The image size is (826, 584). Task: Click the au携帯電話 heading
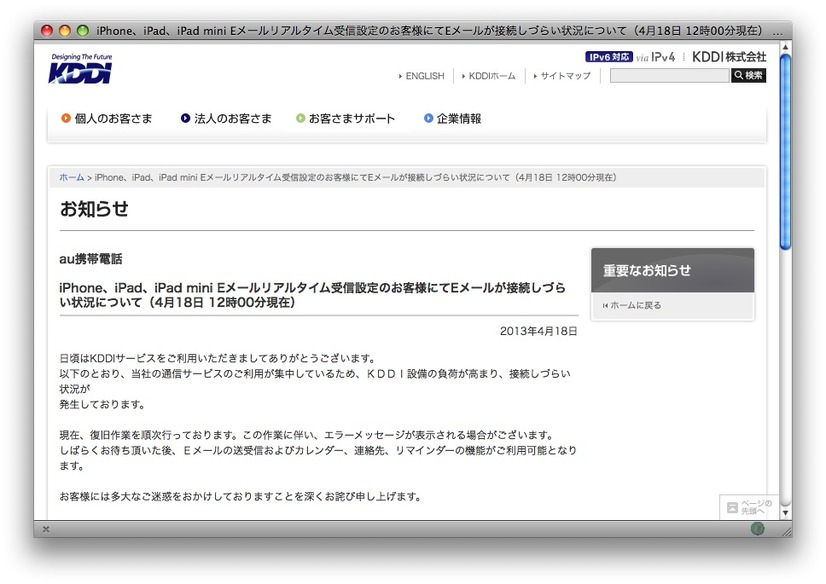(x=91, y=259)
